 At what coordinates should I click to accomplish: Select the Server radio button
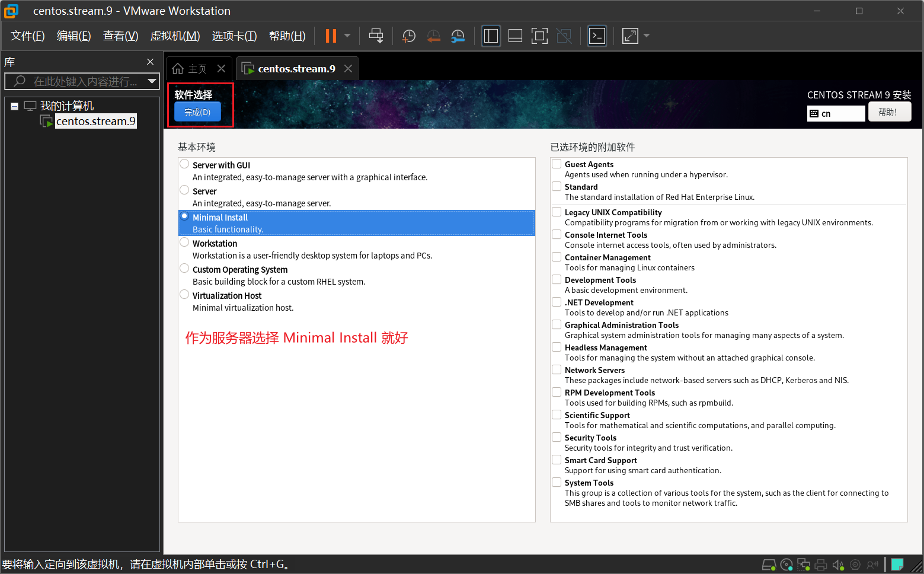click(185, 190)
